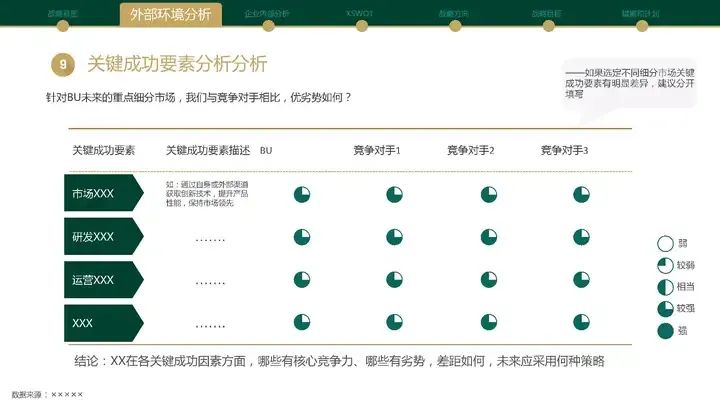This screenshot has height=405, width=720.
Task: Click the last row XXX pie under 竞争对手1
Action: coord(394,322)
